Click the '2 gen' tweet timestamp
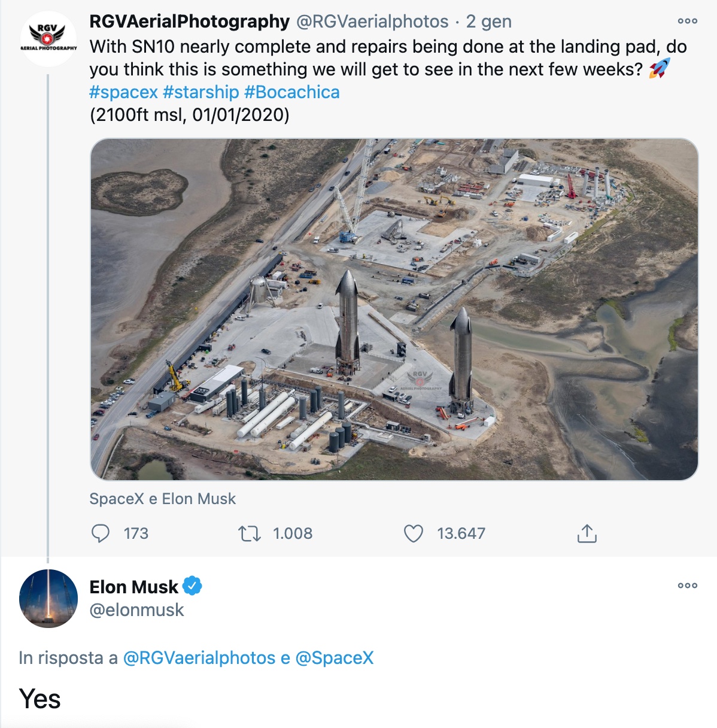This screenshot has width=717, height=728. tap(488, 22)
